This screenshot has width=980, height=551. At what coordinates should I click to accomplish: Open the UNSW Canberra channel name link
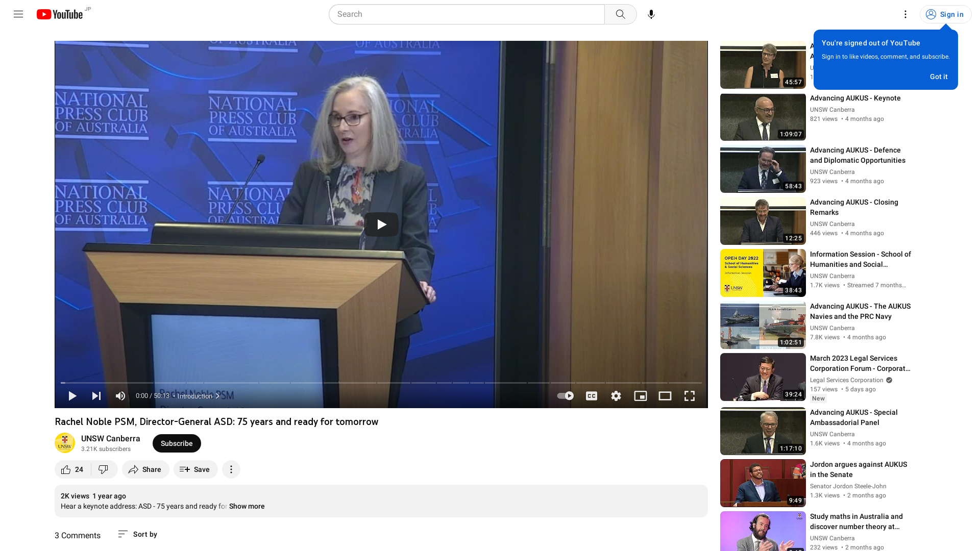(110, 438)
